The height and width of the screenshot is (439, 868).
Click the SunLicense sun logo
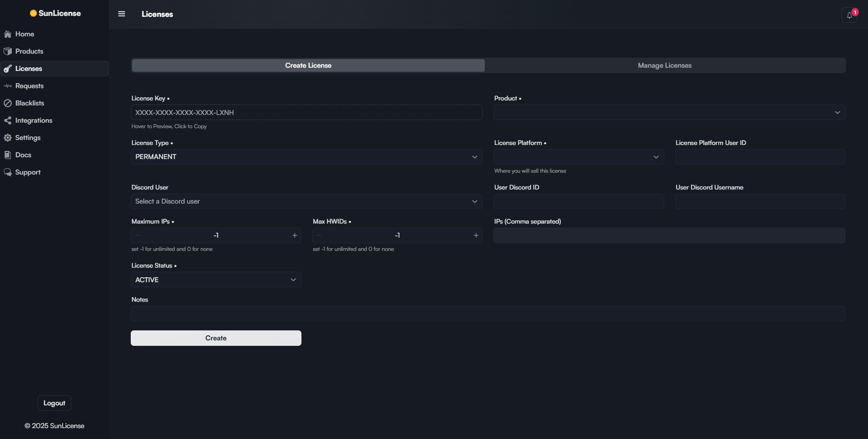coord(33,13)
